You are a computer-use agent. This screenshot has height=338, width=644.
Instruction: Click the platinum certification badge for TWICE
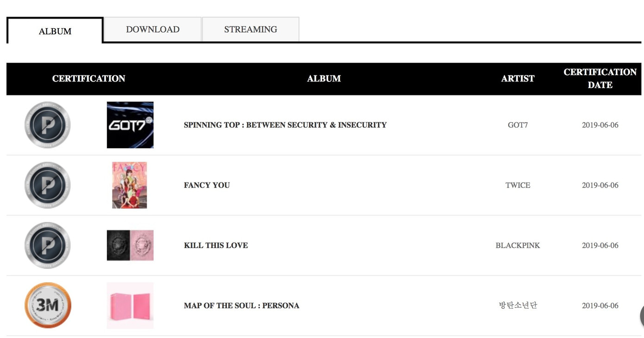[x=47, y=185]
